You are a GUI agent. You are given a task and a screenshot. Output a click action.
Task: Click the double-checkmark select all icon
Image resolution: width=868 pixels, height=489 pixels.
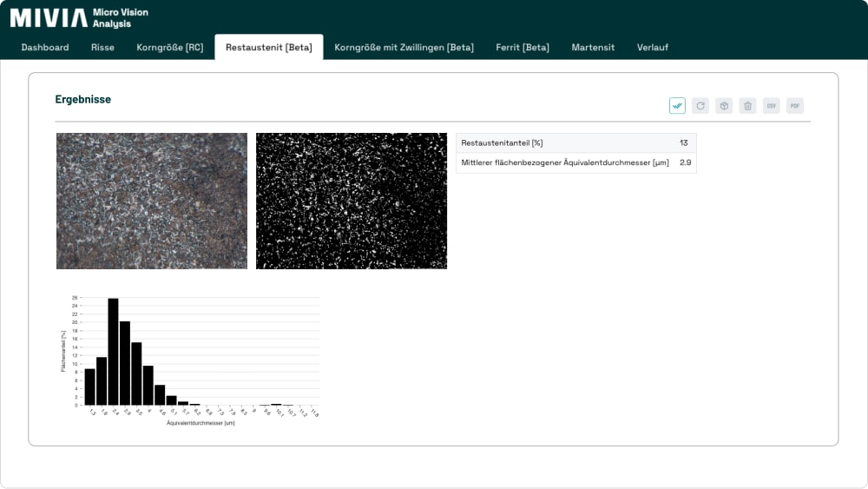point(677,106)
